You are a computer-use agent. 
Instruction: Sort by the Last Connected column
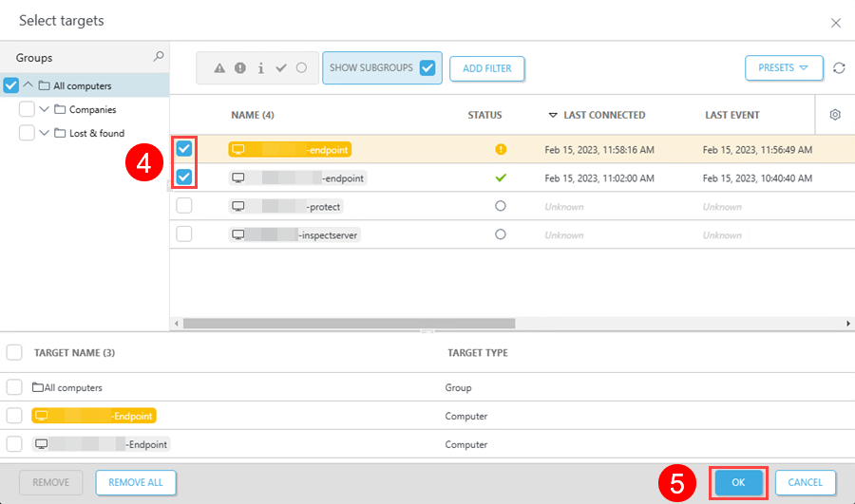tap(603, 115)
